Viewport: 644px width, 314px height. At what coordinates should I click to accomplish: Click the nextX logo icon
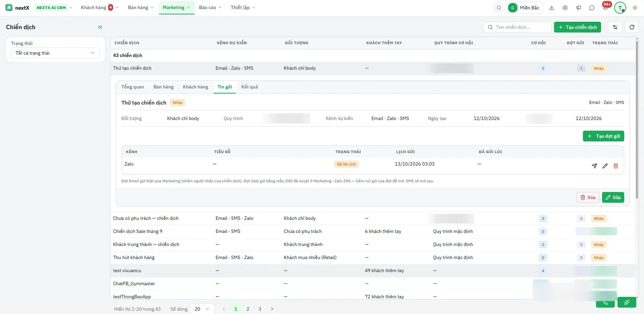click(9, 8)
